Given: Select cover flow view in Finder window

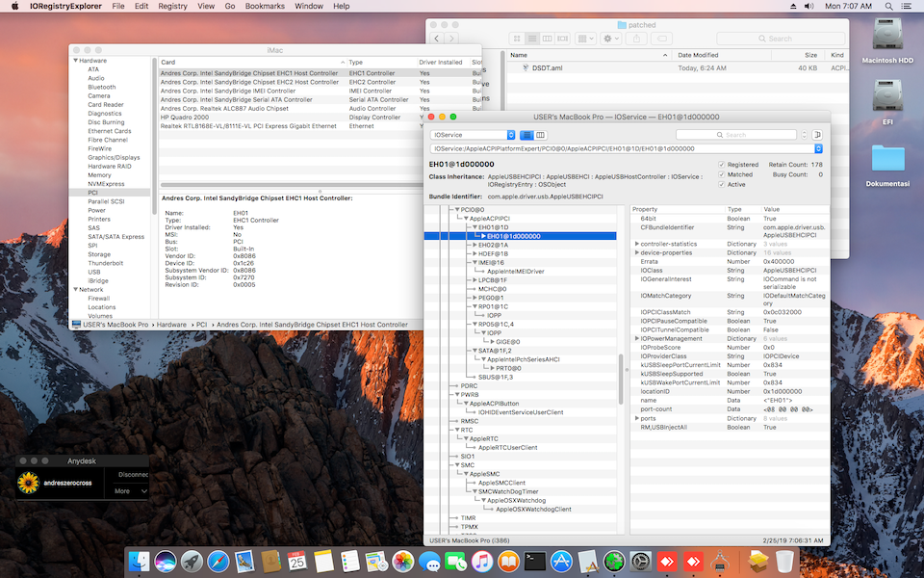Looking at the screenshot, I should point(563,39).
